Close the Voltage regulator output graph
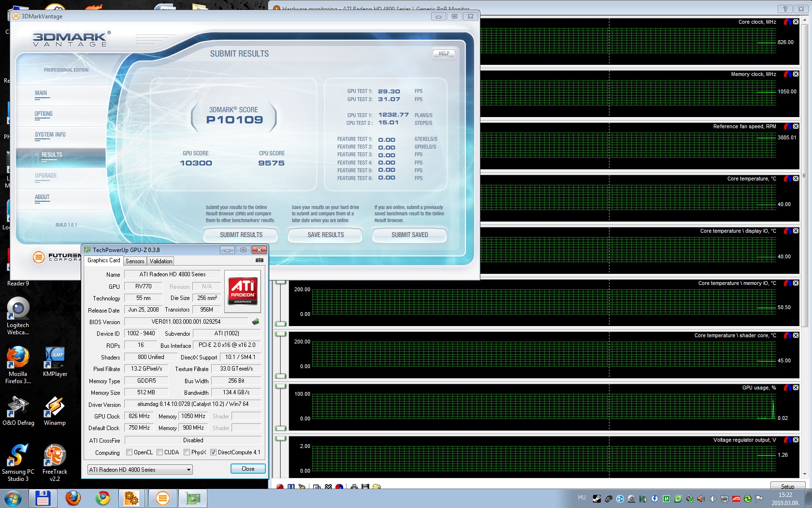The width and height of the screenshot is (812, 508). tap(796, 440)
